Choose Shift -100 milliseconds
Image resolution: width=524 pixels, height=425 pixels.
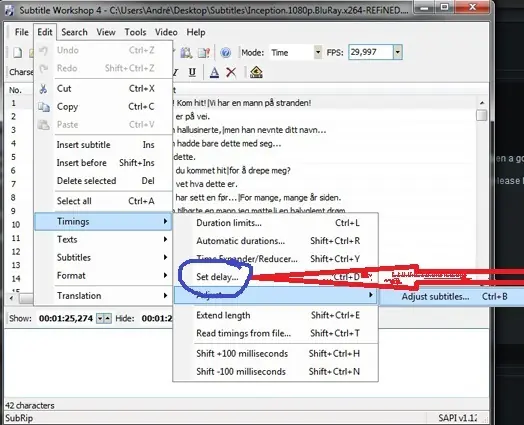click(x=276, y=372)
